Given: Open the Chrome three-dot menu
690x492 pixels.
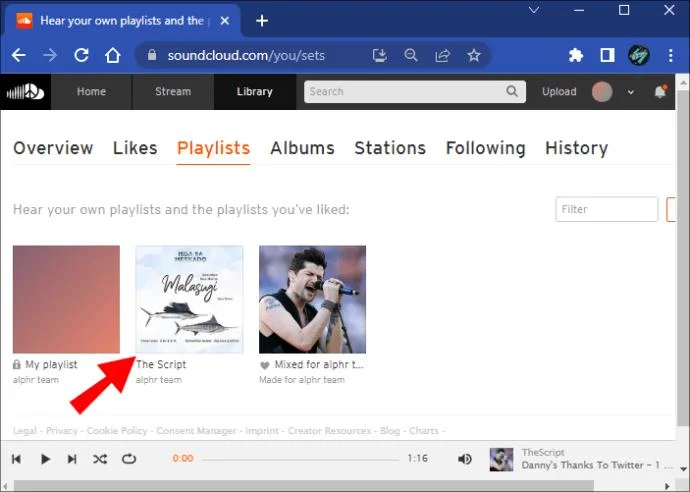Looking at the screenshot, I should coord(670,55).
